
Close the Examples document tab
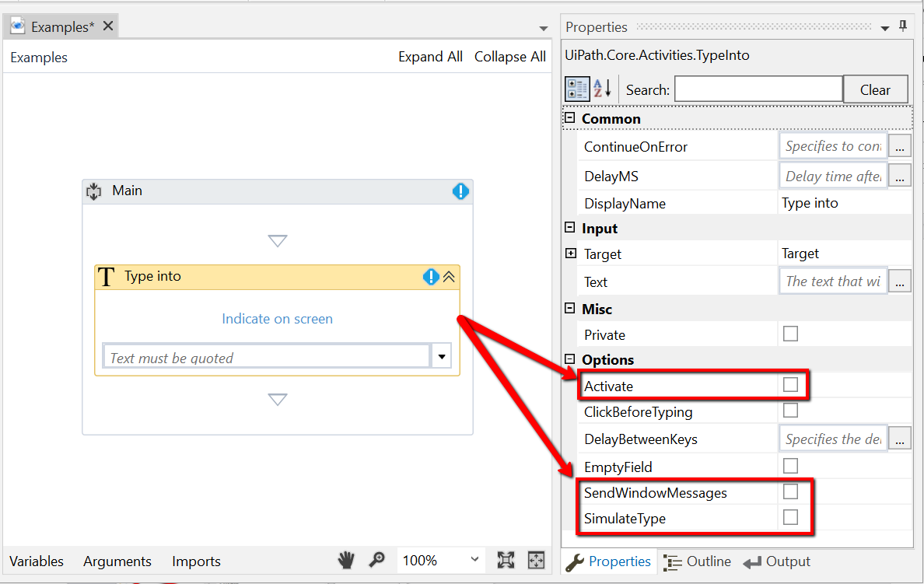(x=108, y=26)
